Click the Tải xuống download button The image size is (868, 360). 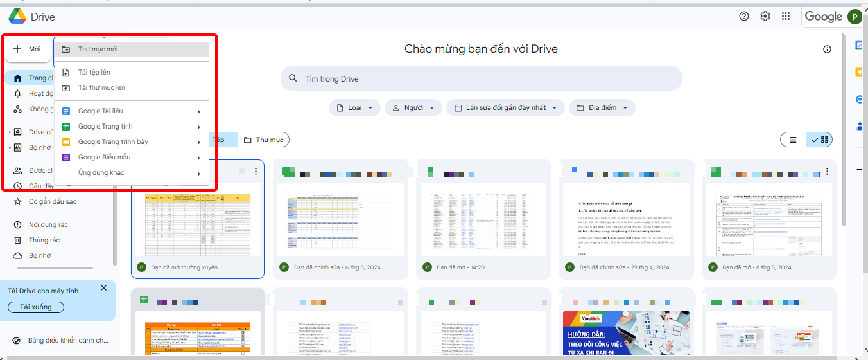pyautogui.click(x=35, y=307)
